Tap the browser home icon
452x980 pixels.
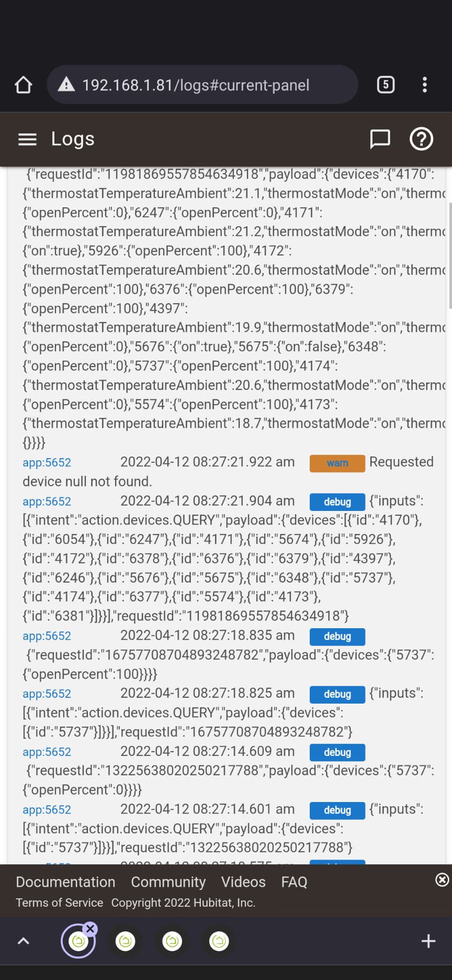23,85
